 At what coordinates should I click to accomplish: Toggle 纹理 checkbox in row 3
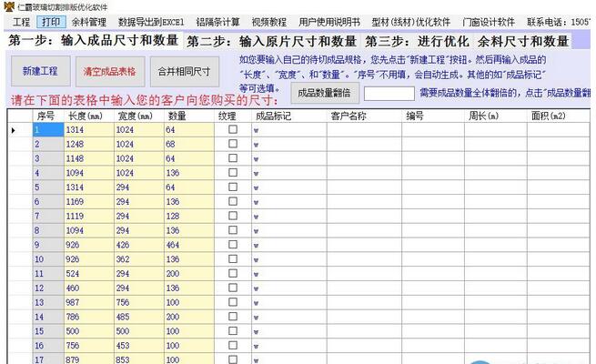(233, 158)
